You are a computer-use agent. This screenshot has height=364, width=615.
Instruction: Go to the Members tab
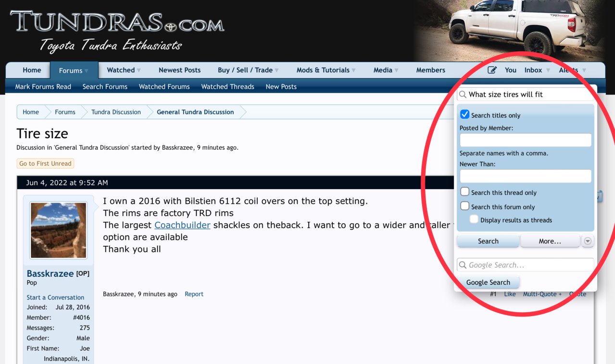point(430,70)
